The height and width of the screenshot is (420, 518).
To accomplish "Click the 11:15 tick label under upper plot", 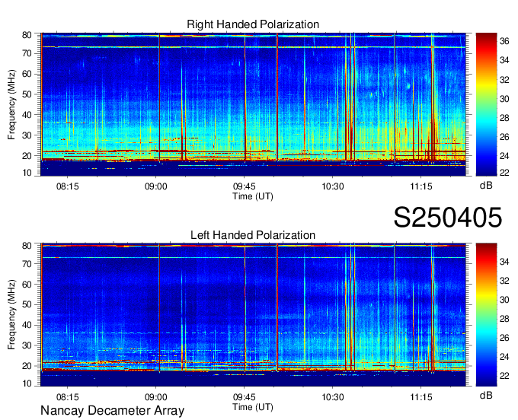I will tap(421, 186).
